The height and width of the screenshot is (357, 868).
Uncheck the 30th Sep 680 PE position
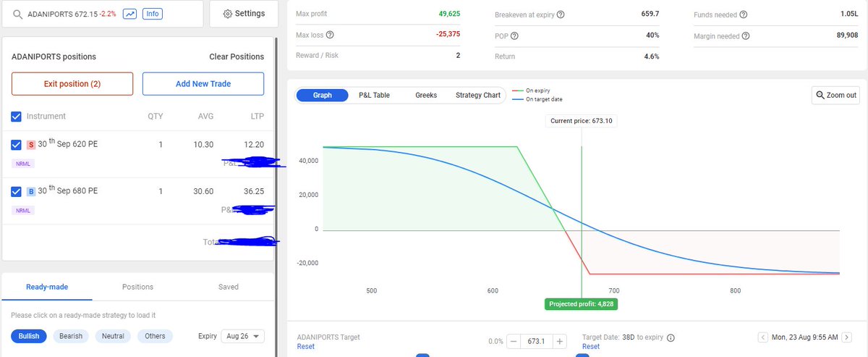(17, 191)
